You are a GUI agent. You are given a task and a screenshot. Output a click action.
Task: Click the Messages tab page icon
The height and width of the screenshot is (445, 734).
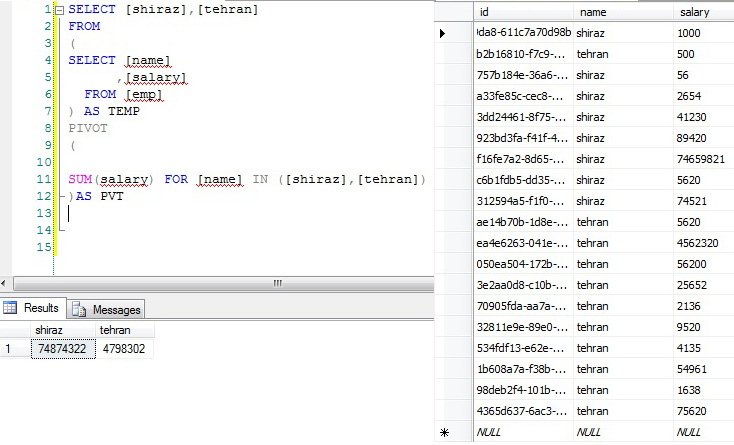click(x=79, y=310)
